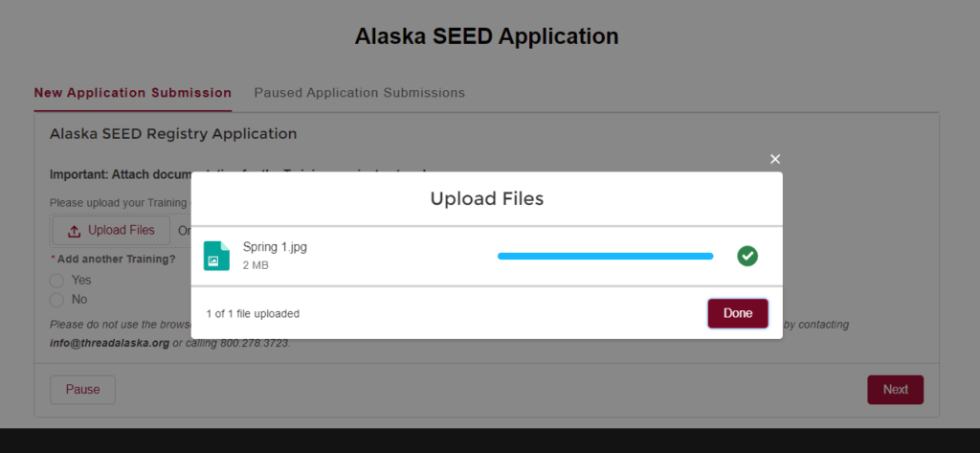The height and width of the screenshot is (453, 980).
Task: Click the Alaska SEED Application page heading
Action: (487, 36)
